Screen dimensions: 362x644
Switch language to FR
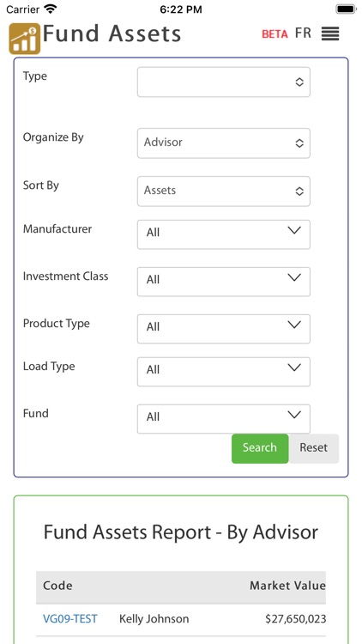pos(303,33)
